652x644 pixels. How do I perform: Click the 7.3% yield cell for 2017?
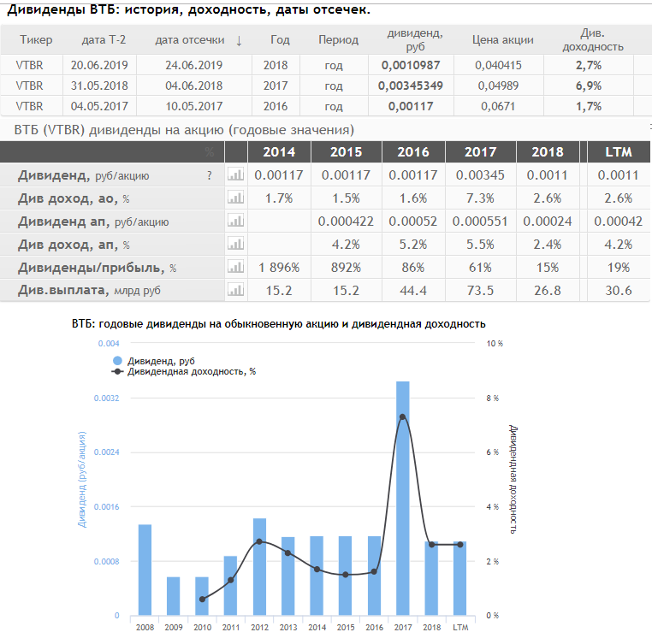pyautogui.click(x=480, y=198)
